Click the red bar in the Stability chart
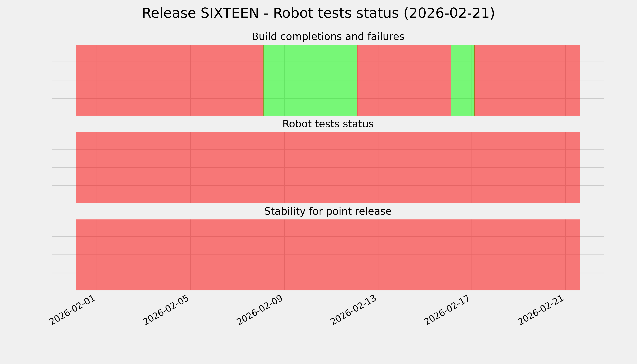The width and height of the screenshot is (637, 364). pyautogui.click(x=328, y=255)
